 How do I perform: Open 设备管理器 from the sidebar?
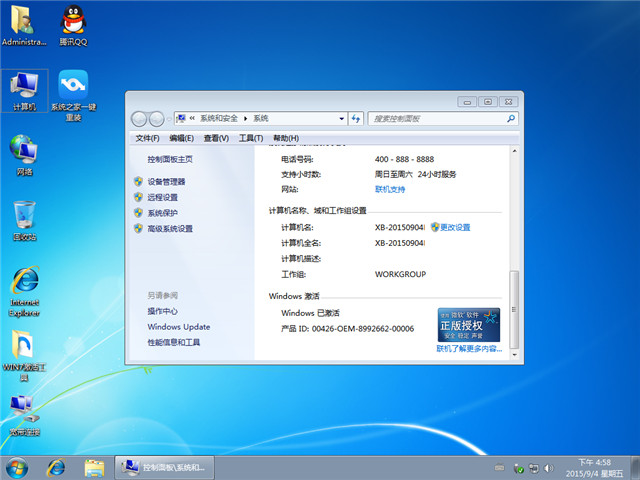click(x=166, y=182)
